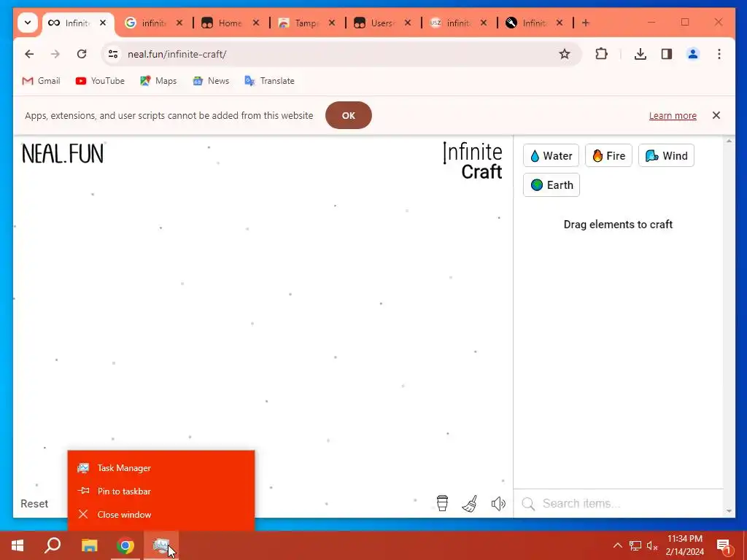Close the Tamp tab

(332, 23)
